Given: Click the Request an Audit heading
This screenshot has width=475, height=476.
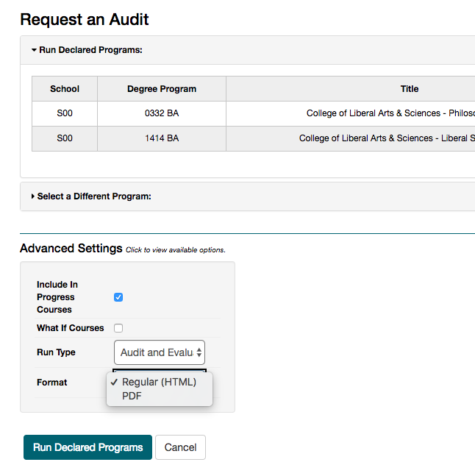Looking at the screenshot, I should (x=85, y=19).
